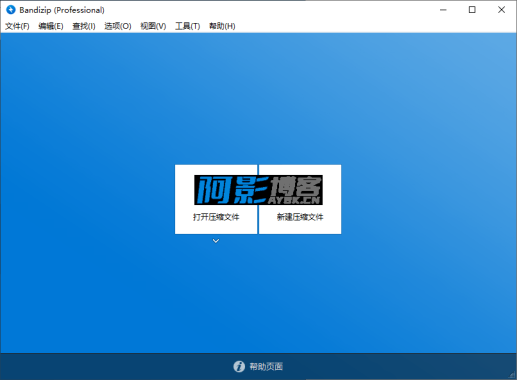517x380 pixels.
Task: Click the 新建压缩文件 tile
Action: (x=300, y=199)
